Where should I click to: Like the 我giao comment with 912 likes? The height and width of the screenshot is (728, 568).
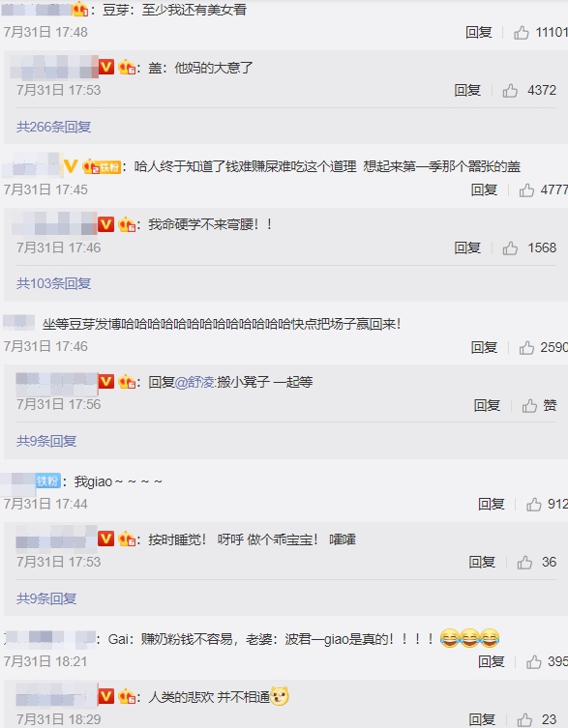coord(533,505)
